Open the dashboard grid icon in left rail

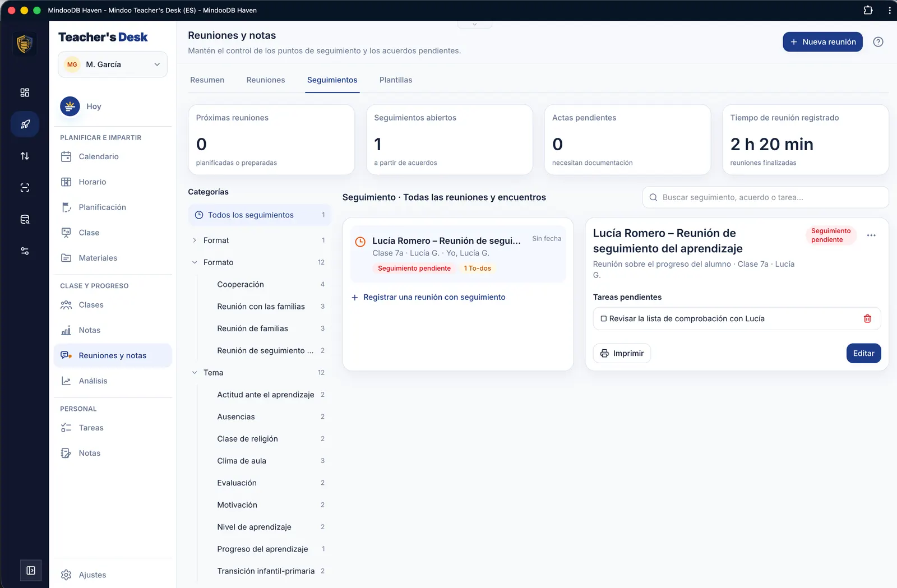click(25, 92)
